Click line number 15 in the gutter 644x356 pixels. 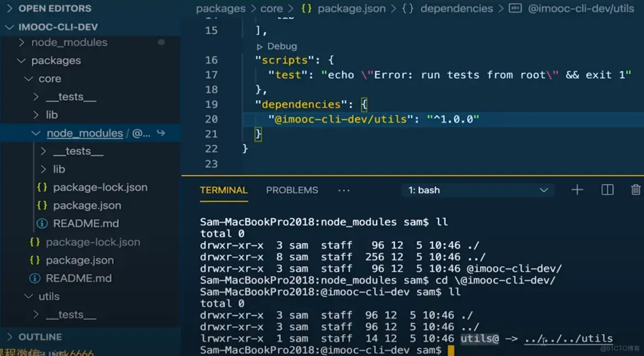click(211, 30)
